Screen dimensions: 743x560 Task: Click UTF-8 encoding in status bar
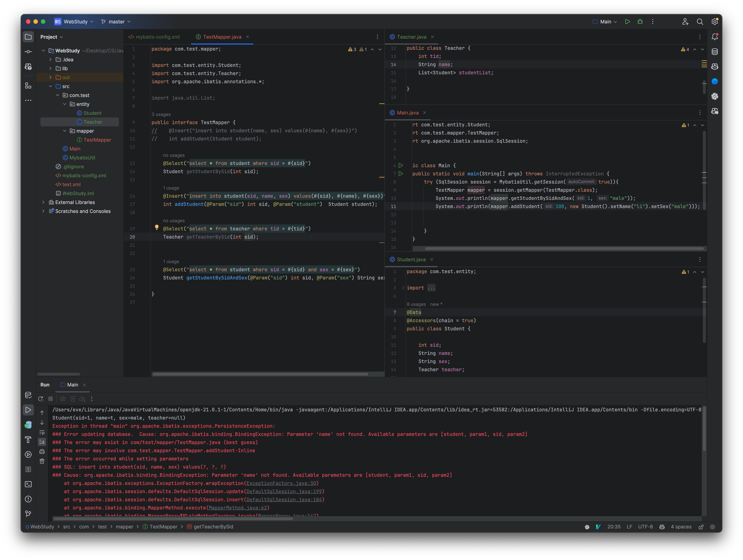pos(645,527)
